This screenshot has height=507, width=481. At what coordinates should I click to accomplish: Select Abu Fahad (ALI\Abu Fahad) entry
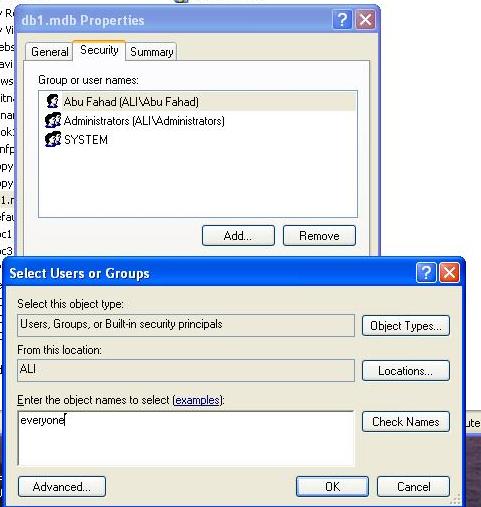pos(131,102)
